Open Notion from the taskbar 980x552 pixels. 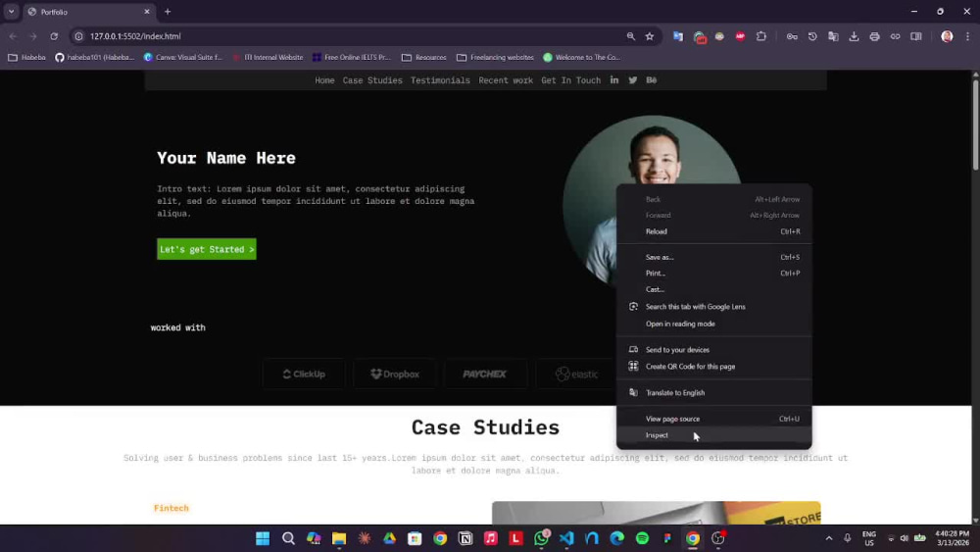point(465,538)
